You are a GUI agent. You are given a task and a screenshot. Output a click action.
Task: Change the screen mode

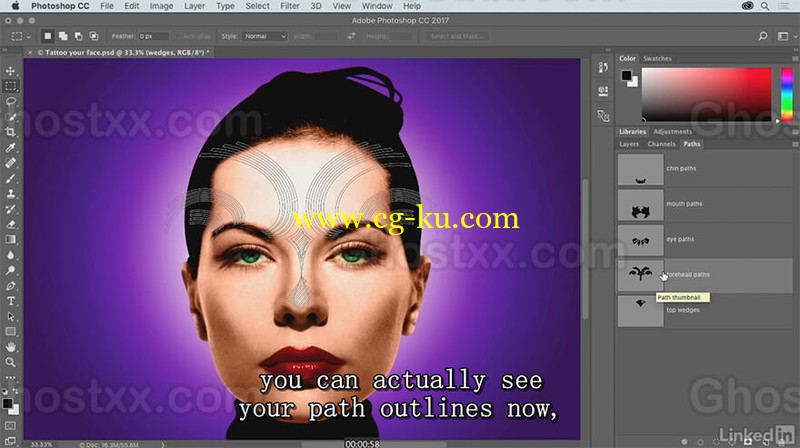pyautogui.click(x=10, y=440)
